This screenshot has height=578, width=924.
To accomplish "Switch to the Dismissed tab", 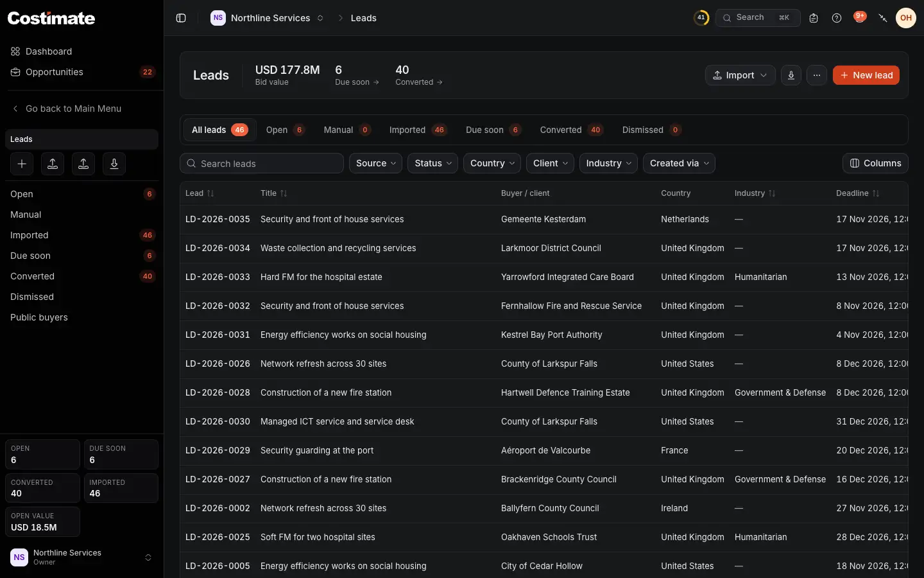I will tap(651, 130).
